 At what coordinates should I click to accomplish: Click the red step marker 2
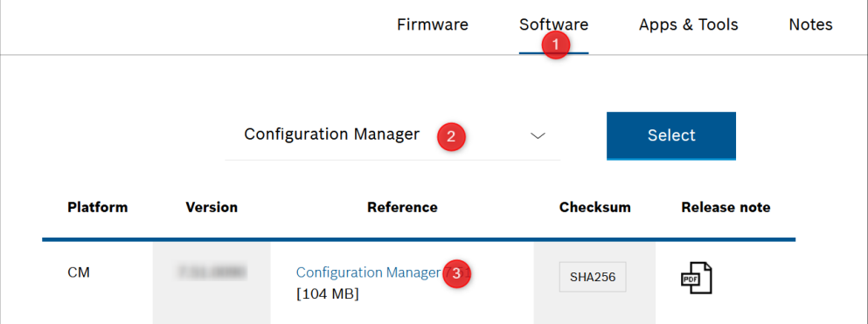point(450,136)
